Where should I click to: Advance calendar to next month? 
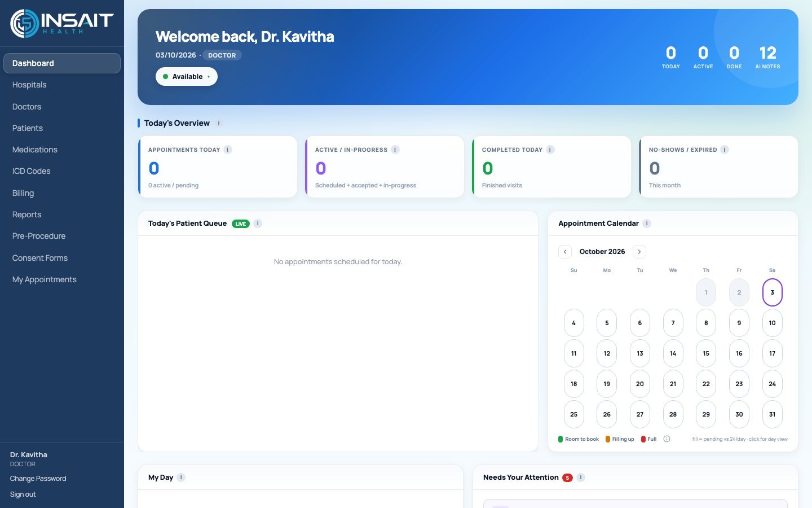(x=639, y=252)
